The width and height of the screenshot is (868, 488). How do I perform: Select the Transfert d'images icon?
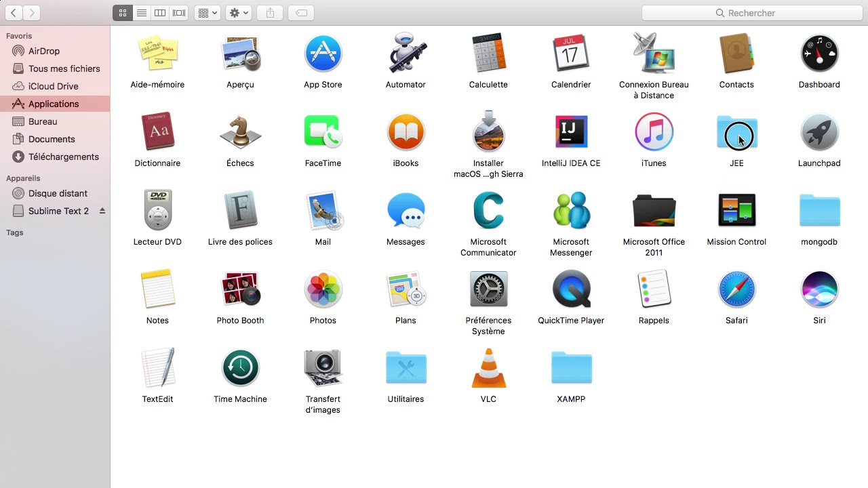pyautogui.click(x=323, y=368)
